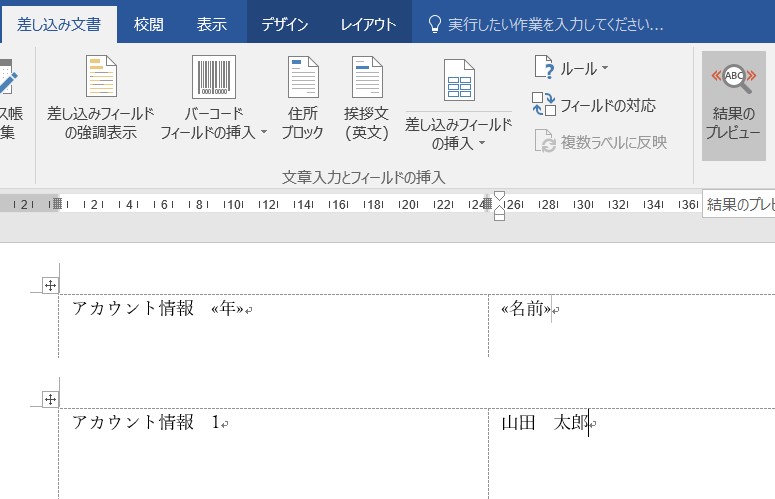Viewport: 775px width, 499px height.
Task: Click アカウント情報 text in the first table
Action: (132, 309)
